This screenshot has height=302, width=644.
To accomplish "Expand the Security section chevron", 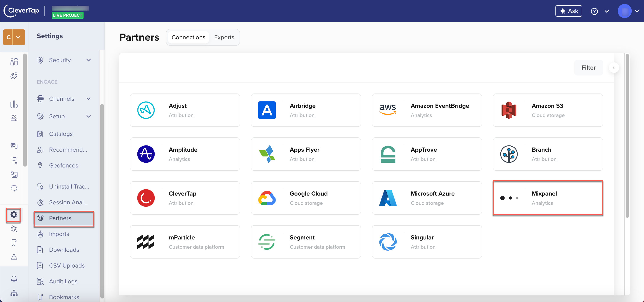I will tap(89, 60).
